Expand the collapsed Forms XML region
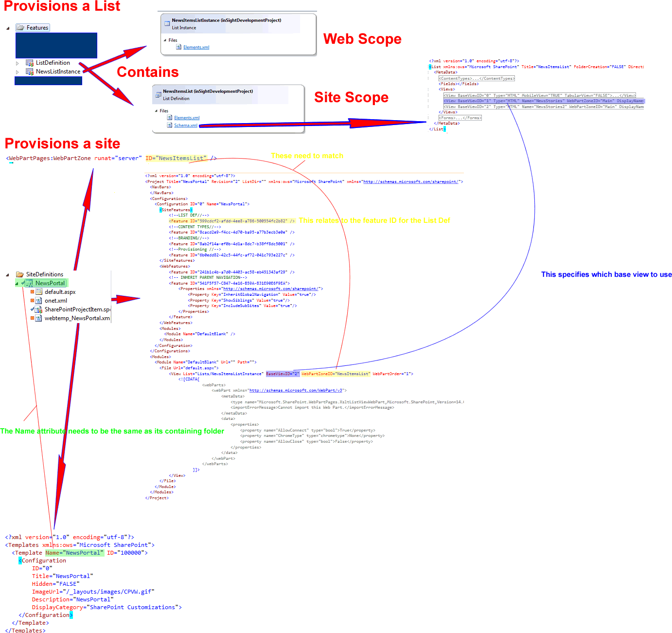 coord(460,118)
